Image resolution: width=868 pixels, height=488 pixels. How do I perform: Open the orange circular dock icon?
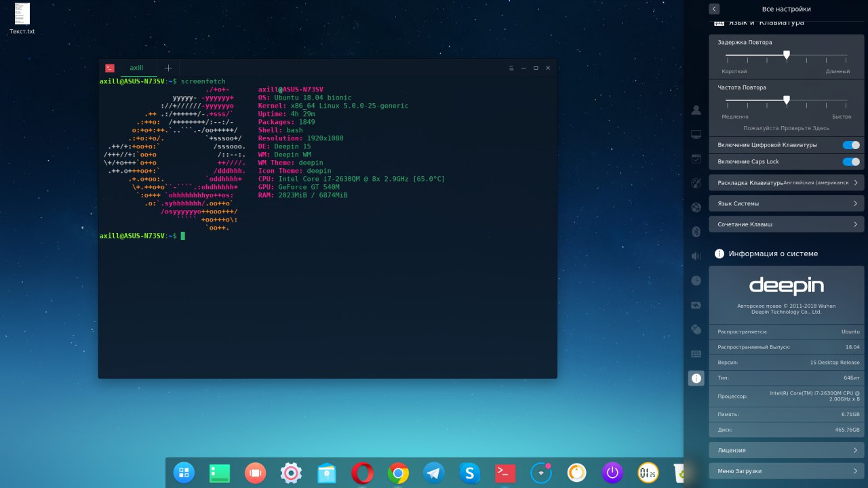(x=577, y=472)
